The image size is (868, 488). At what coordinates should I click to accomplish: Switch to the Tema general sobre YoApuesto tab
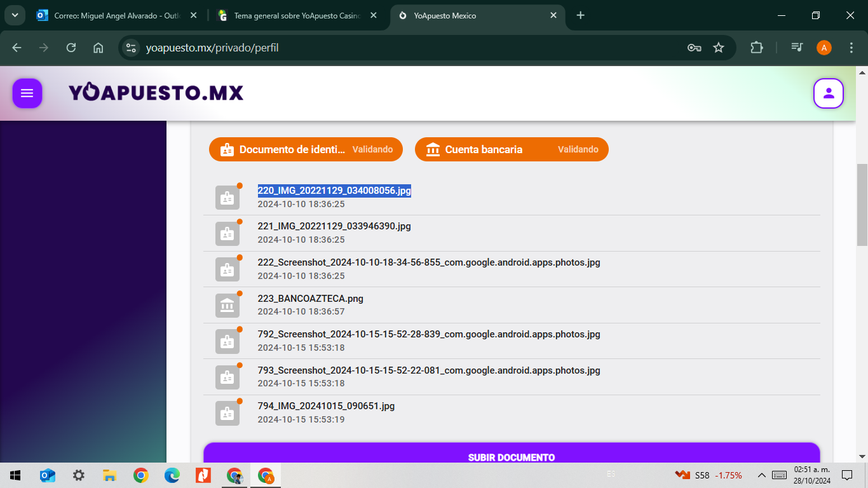pos(292,15)
